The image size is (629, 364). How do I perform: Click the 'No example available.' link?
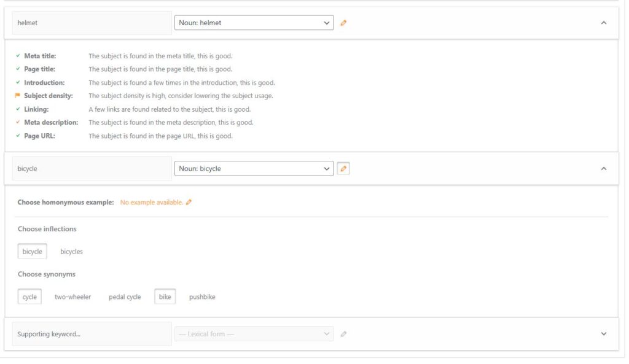click(x=152, y=203)
